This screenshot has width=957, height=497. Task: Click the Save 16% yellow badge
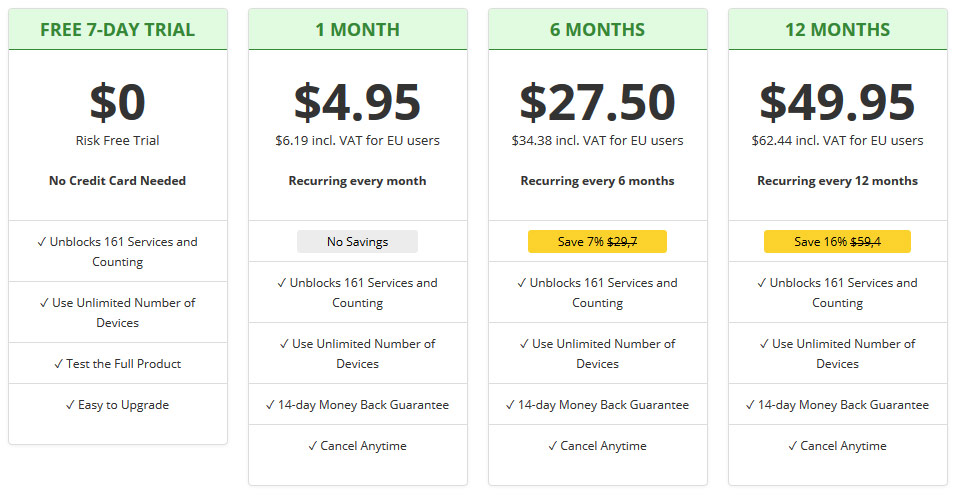coord(837,241)
